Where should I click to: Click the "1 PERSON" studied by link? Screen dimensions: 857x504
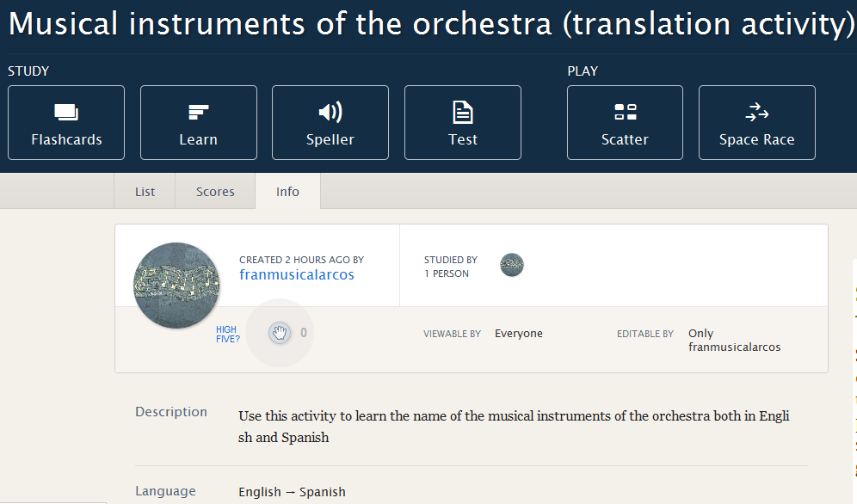click(447, 274)
